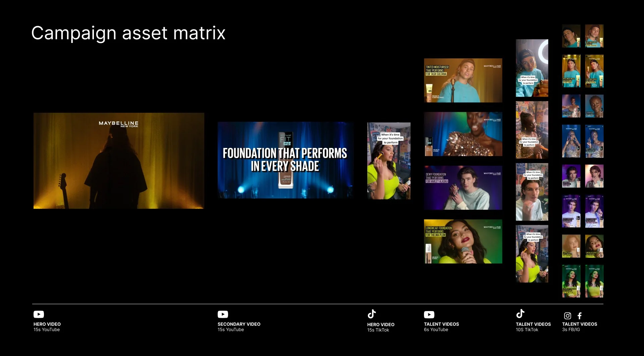Click the Maybelline New York logo in the hero video

coord(118,124)
